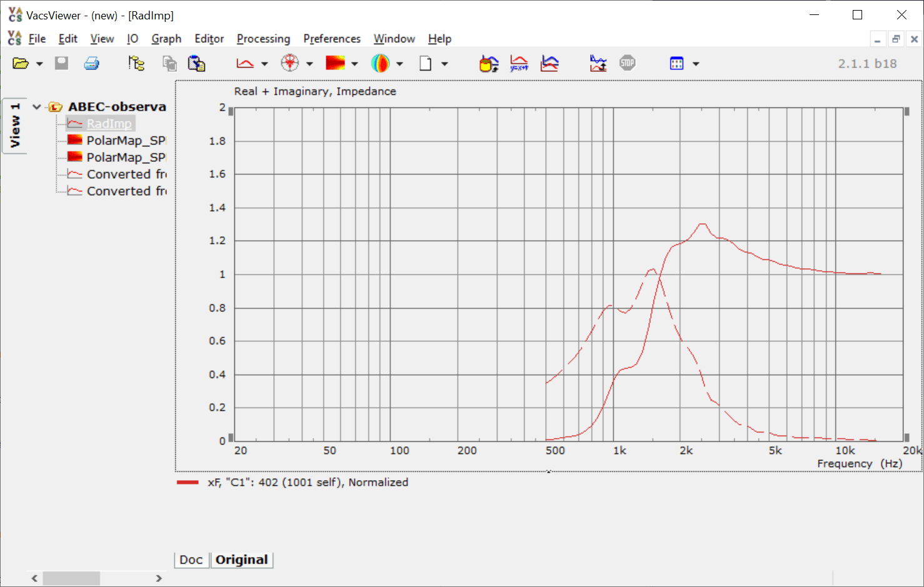The height and width of the screenshot is (587, 924).
Task: Open the polar graph dropdown arrow
Action: pyautogui.click(x=309, y=64)
